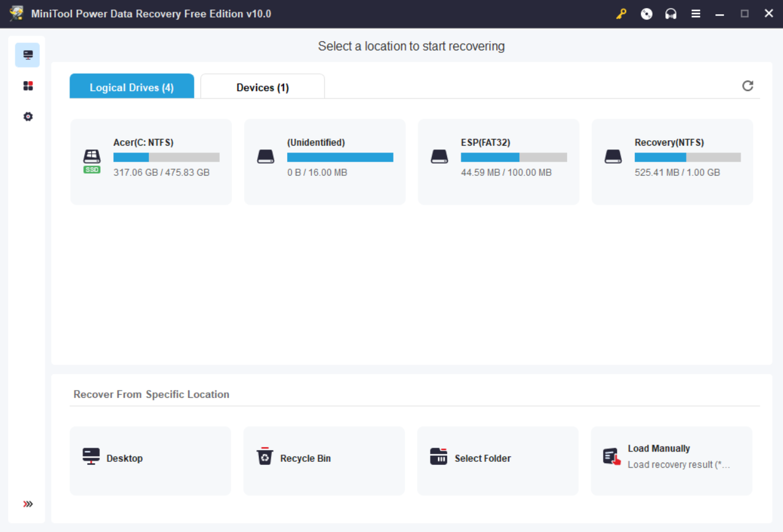Select the Unidentified 16 MB partition

(324, 161)
